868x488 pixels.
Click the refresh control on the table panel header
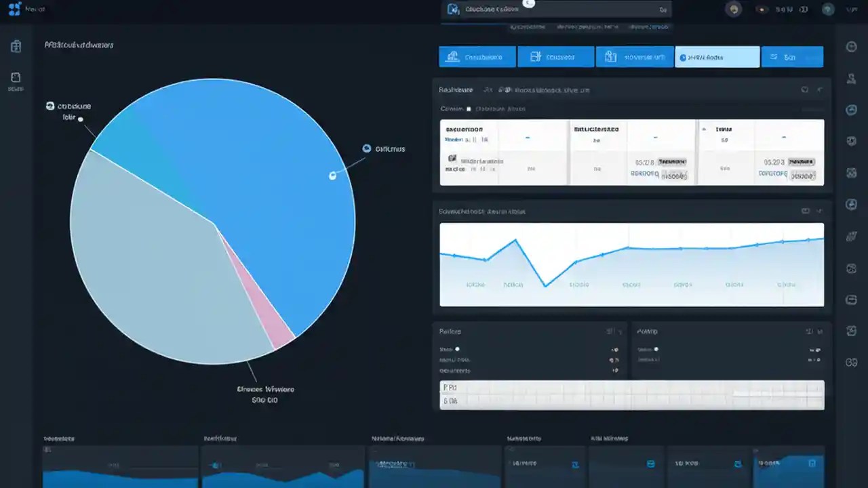[806, 89]
